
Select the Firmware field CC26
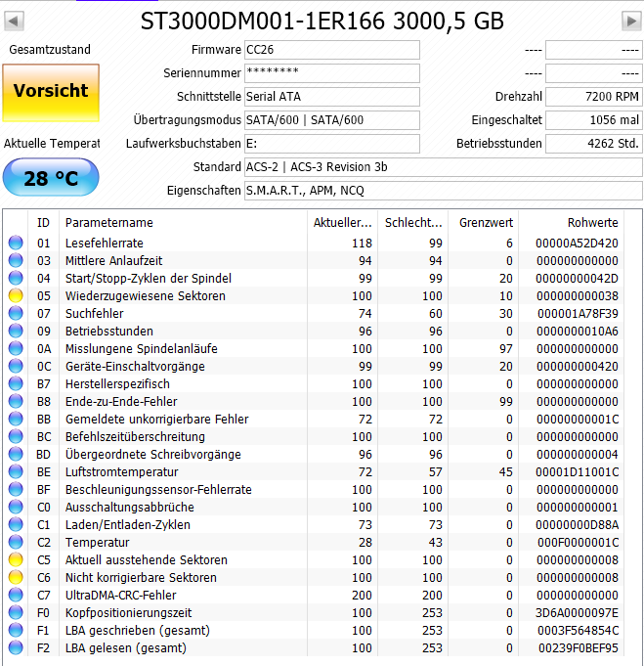coord(332,50)
